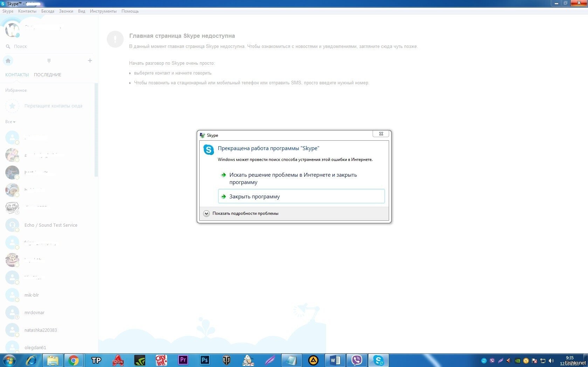This screenshot has width=588, height=367.
Task: Open the Skype menu in menu bar
Action: [x=8, y=11]
